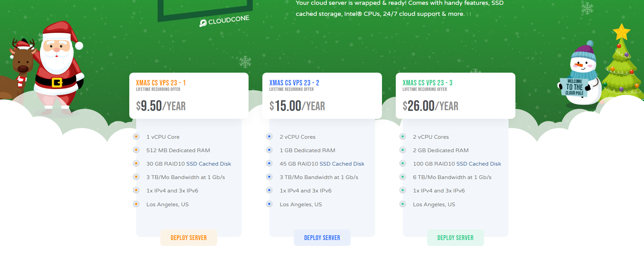This screenshot has height=260, width=644.
Task: Click the 1 vCPU Core feature text
Action: pyautogui.click(x=163, y=137)
